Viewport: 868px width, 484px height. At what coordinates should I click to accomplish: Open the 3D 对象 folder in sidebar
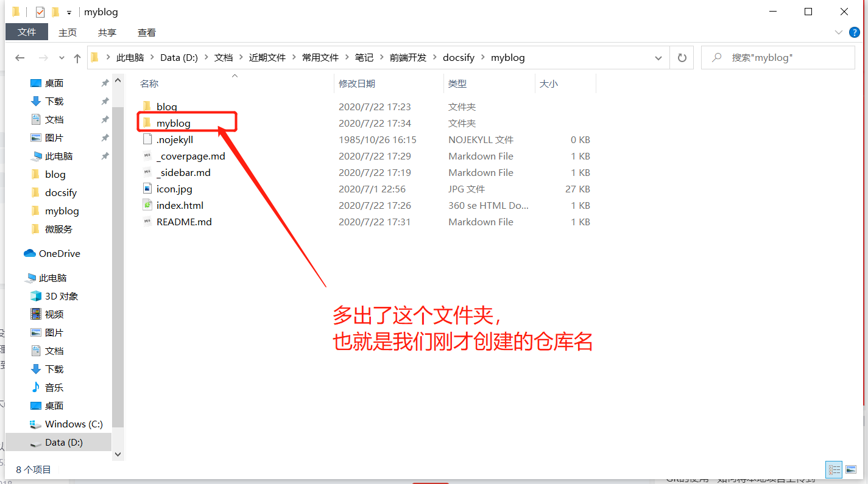pos(61,296)
